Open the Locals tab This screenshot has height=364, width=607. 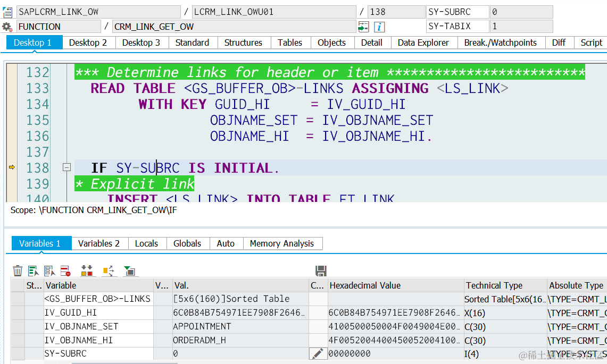(x=147, y=243)
